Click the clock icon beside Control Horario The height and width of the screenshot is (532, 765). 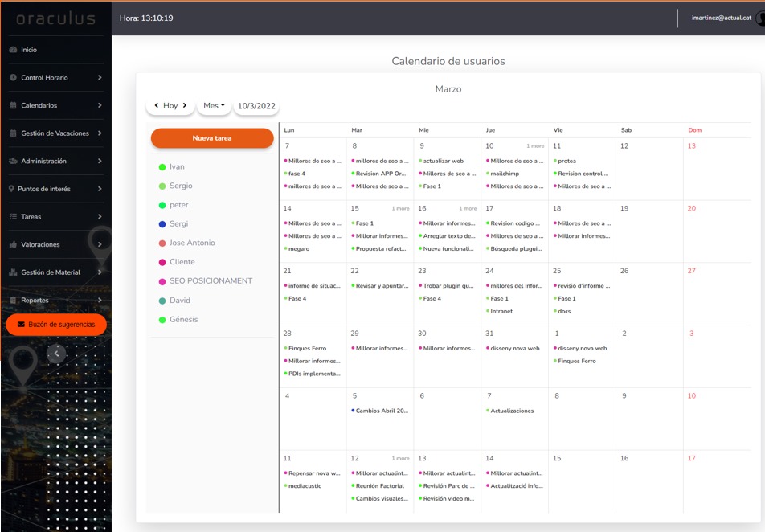[13, 78]
